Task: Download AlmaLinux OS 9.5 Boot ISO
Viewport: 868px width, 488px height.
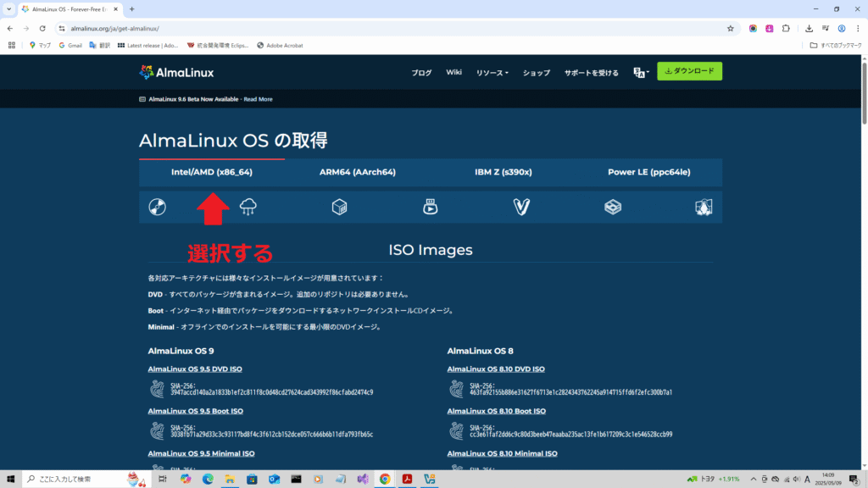Action: 196,411
